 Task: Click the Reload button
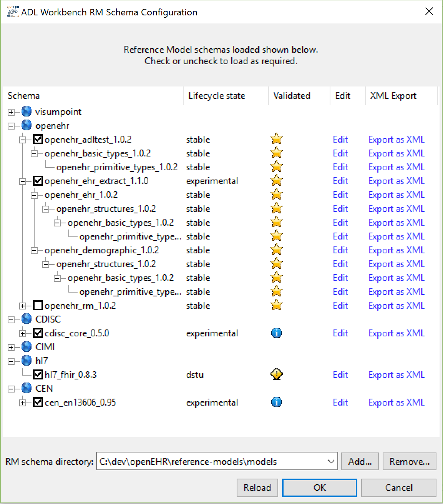pyautogui.click(x=257, y=487)
